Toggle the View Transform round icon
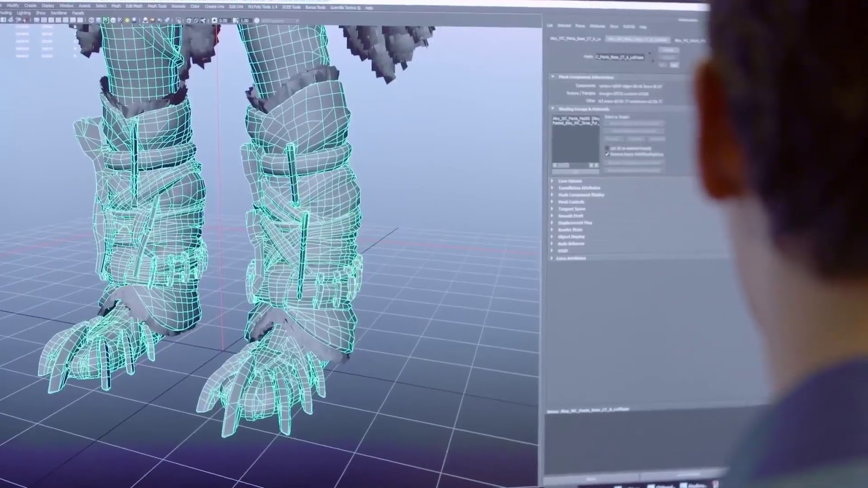Viewport: 868px width, 488px height. point(257,20)
